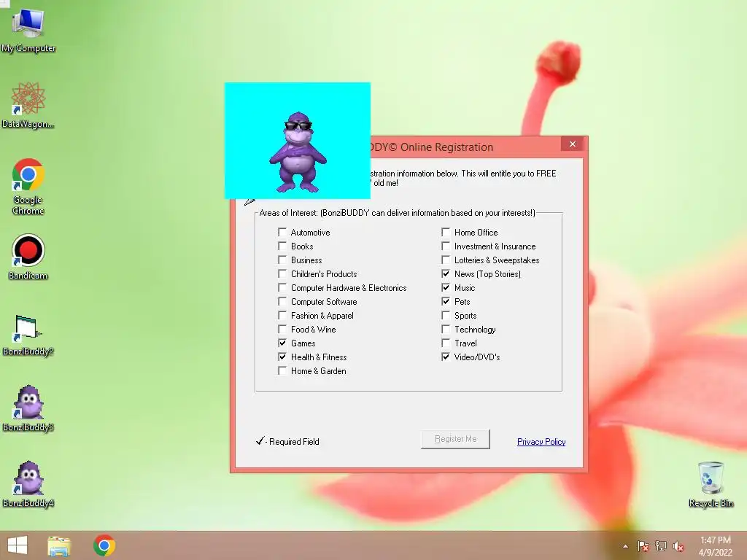Close the Online Registration dialog
Viewport: 747px width, 560px height.
pyautogui.click(x=572, y=144)
